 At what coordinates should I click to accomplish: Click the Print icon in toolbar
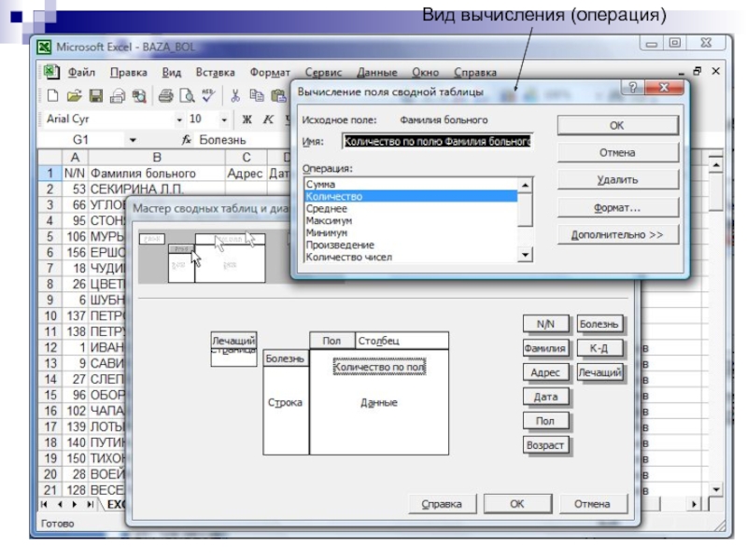coord(164,95)
